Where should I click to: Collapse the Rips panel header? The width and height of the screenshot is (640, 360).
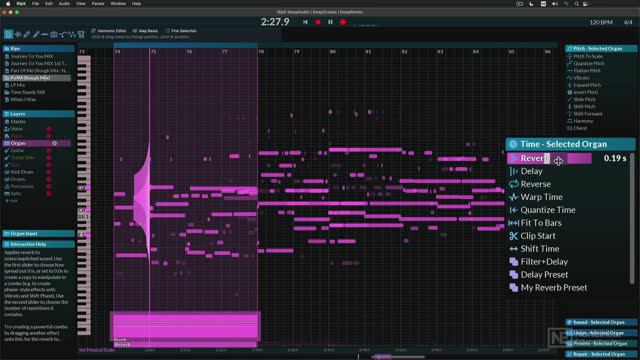click(x=38, y=49)
